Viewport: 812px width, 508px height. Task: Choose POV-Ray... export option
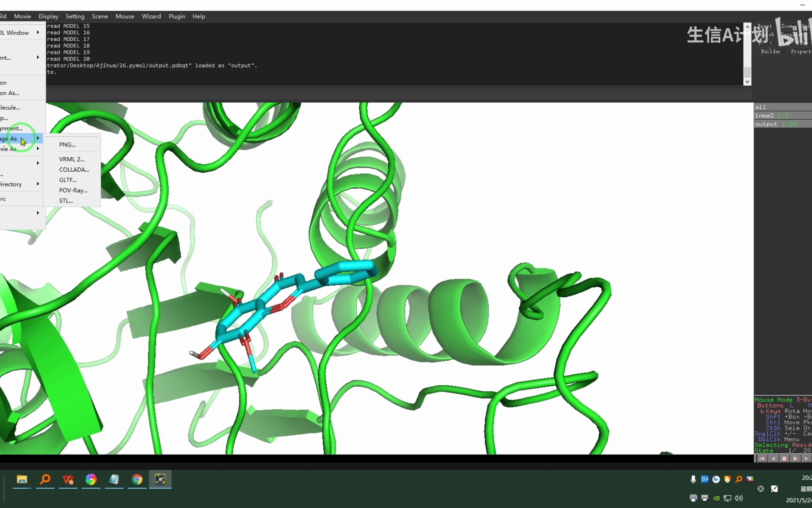coord(72,190)
